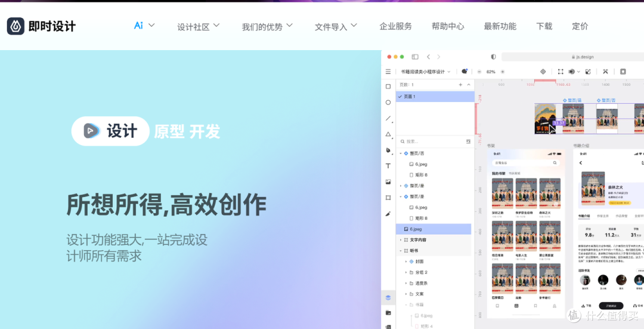Click the js.design address bar

pos(572,57)
